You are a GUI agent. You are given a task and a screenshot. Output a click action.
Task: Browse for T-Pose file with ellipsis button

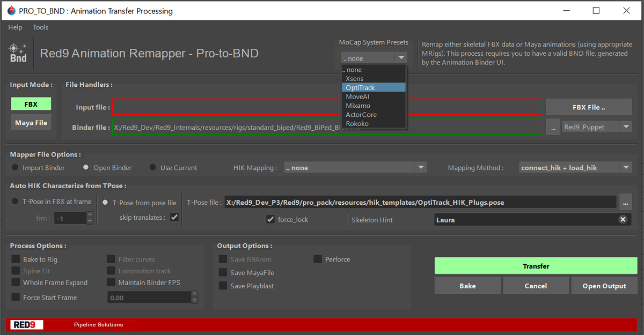coord(625,202)
